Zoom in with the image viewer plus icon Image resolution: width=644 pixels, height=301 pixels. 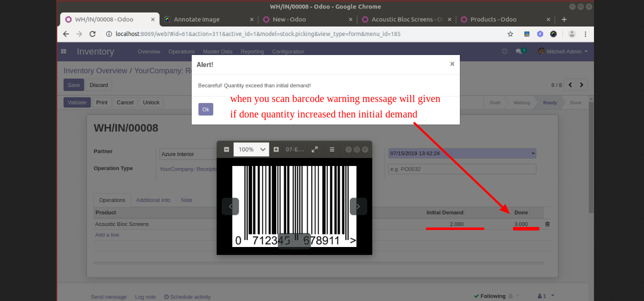pos(276,149)
